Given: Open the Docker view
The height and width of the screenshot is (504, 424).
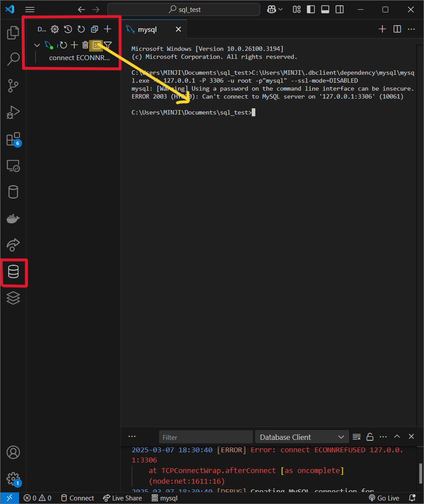Looking at the screenshot, I should pos(13,218).
